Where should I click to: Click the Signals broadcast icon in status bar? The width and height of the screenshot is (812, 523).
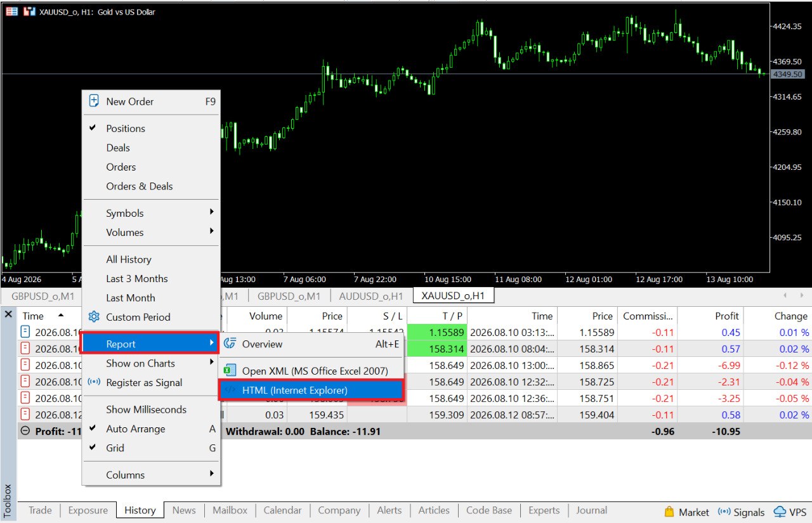click(724, 512)
